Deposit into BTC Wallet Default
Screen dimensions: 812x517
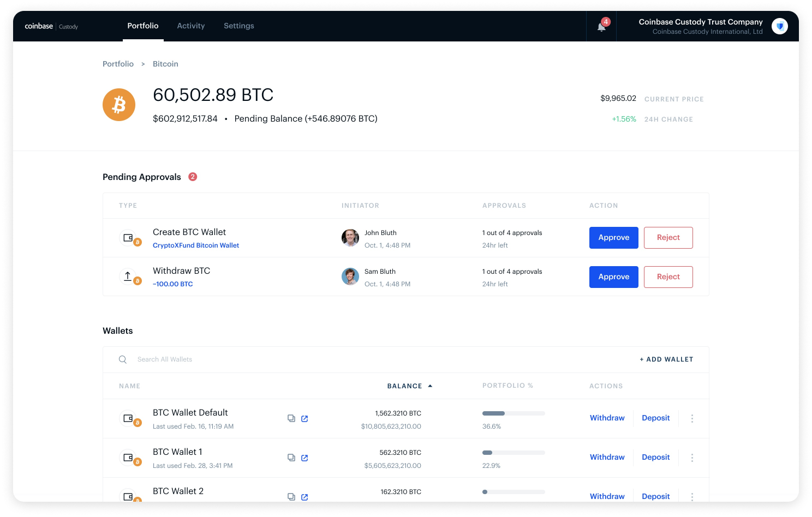tap(656, 418)
